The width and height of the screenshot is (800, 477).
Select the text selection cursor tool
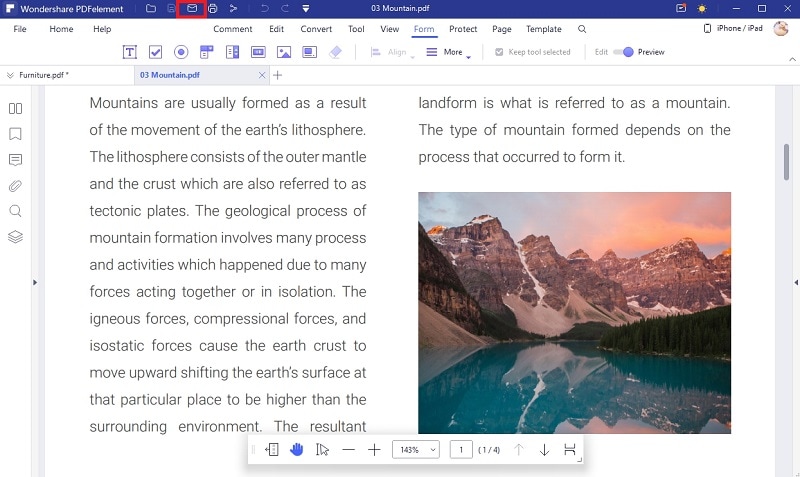[322, 449]
